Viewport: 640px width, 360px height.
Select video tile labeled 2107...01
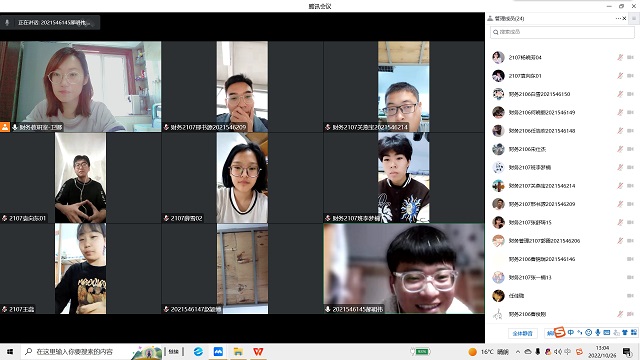[80, 178]
